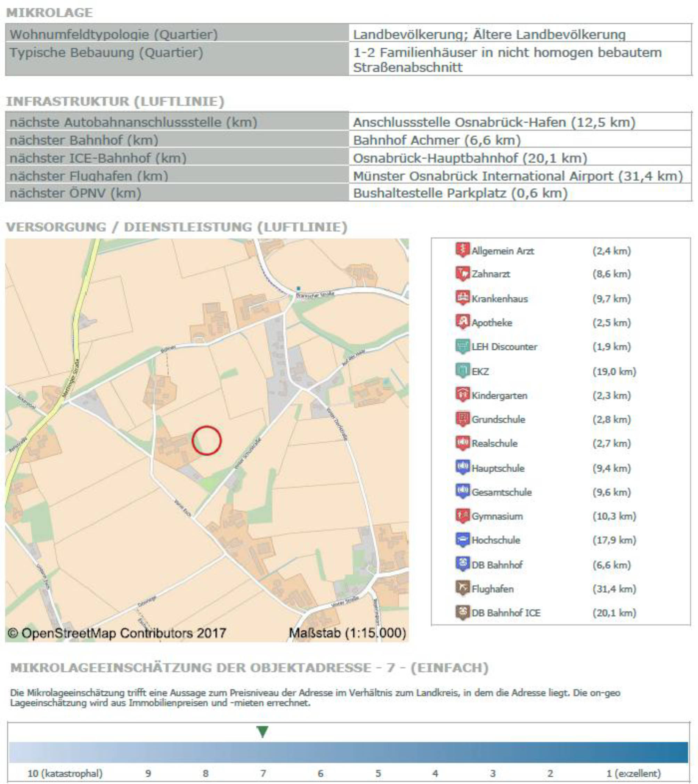Click the Bushaltestelle Parkplatz entry
Image resolution: width=698 pixels, height=784 pixels.
point(460,193)
